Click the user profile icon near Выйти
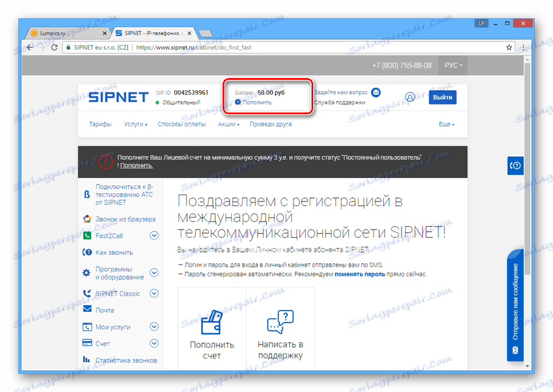553x392 pixels. (x=410, y=97)
